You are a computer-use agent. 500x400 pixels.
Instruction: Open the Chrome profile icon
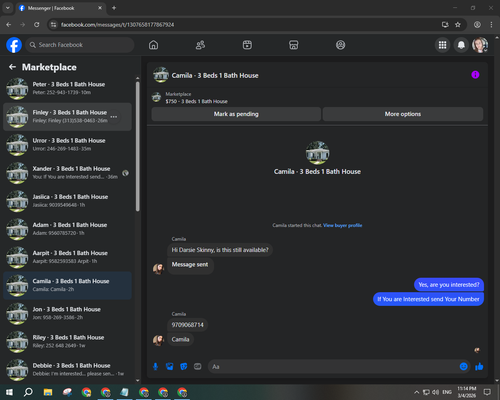pyautogui.click(x=477, y=25)
